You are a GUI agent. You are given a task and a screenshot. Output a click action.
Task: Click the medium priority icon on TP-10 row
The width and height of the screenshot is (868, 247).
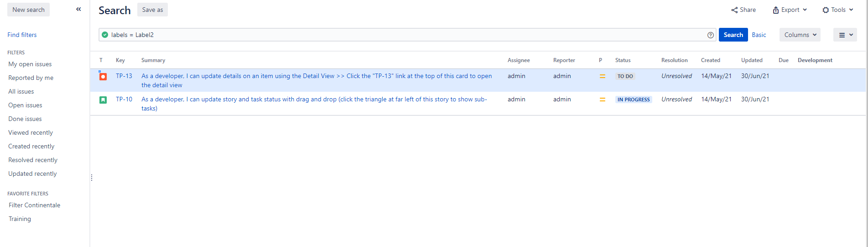603,100
